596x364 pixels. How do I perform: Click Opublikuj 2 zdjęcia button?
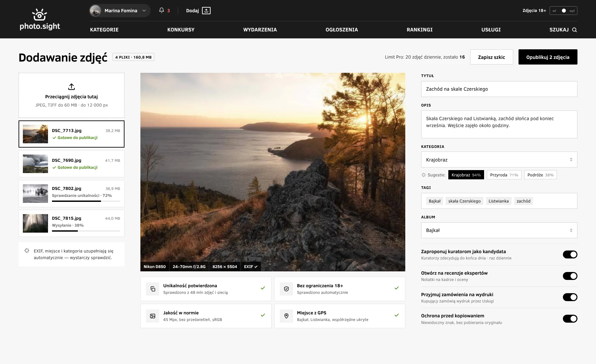pyautogui.click(x=548, y=57)
